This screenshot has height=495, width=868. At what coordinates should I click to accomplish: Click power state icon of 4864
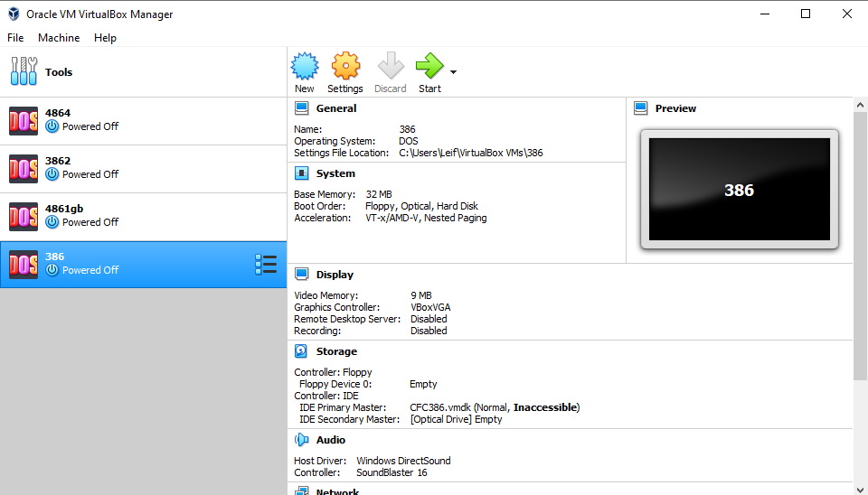pos(52,126)
